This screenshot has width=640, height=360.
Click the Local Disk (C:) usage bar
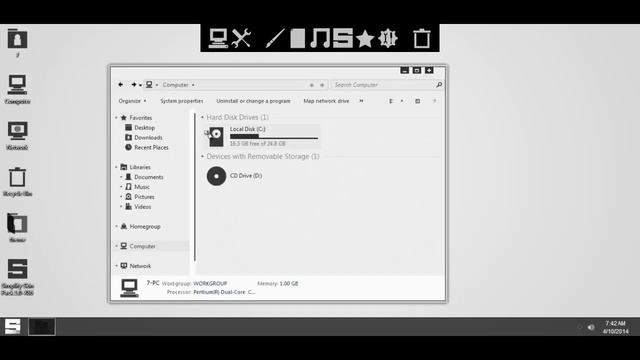pyautogui.click(x=274, y=137)
